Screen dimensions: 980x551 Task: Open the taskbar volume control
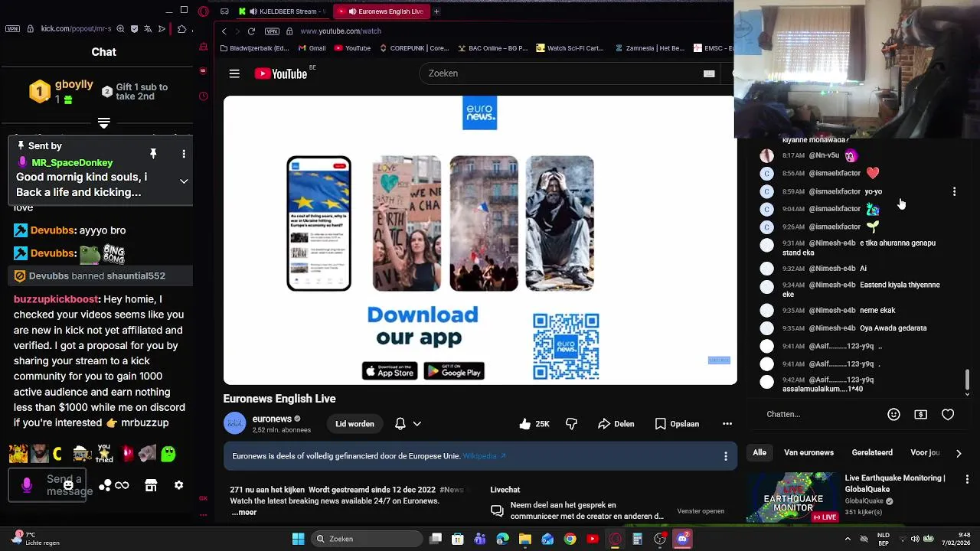tap(915, 539)
